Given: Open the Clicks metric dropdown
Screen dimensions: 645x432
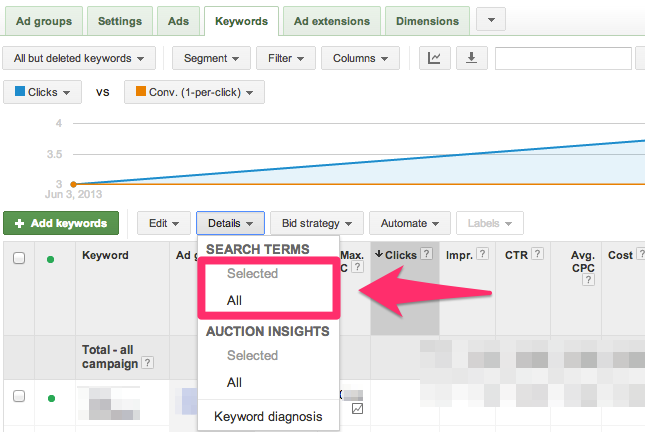Looking at the screenshot, I should pos(42,92).
